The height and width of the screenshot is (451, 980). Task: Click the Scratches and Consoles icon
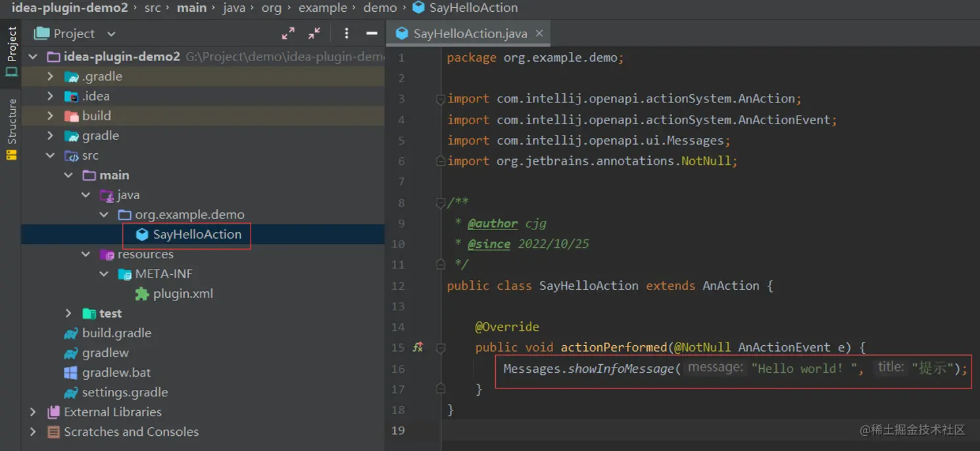(x=53, y=432)
